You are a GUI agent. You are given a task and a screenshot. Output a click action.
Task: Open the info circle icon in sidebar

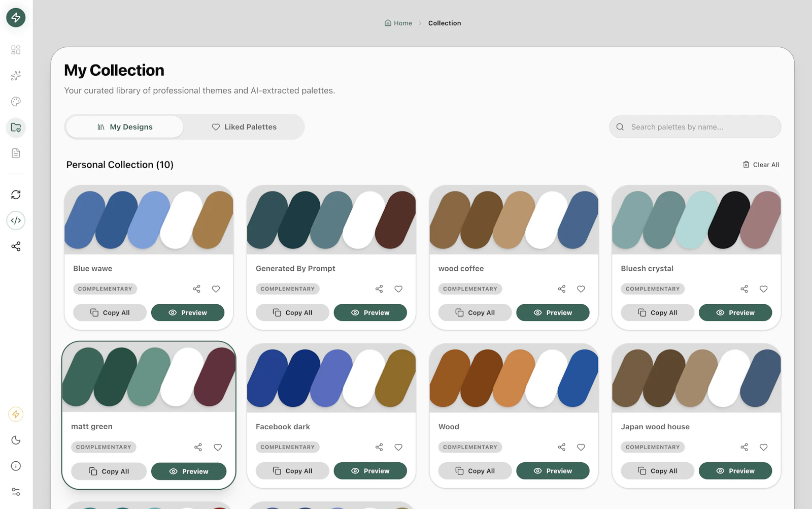[16, 466]
